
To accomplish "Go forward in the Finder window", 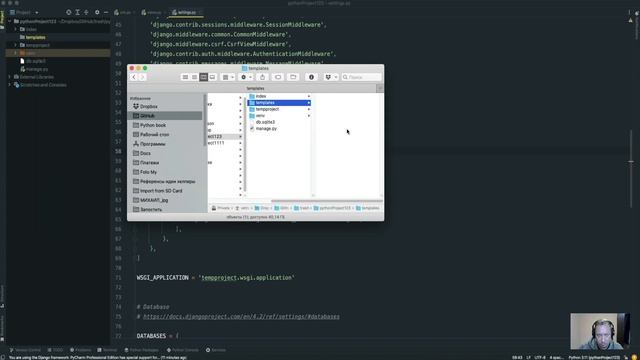I will click(x=142, y=77).
